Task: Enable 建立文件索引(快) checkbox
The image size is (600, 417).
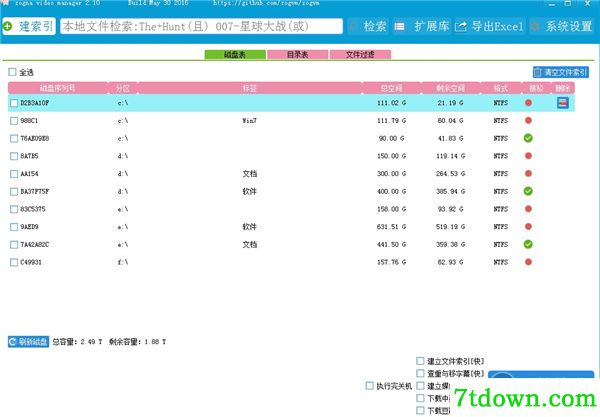Action: [x=420, y=361]
